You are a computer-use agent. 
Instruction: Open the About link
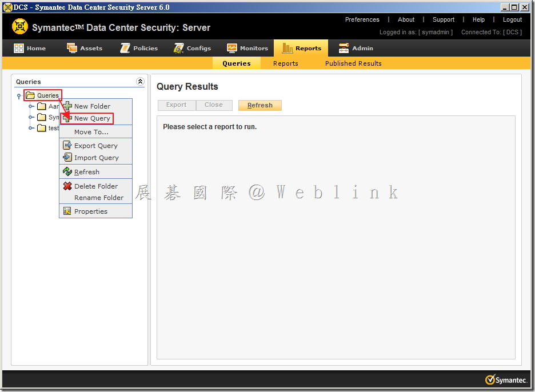(x=406, y=19)
